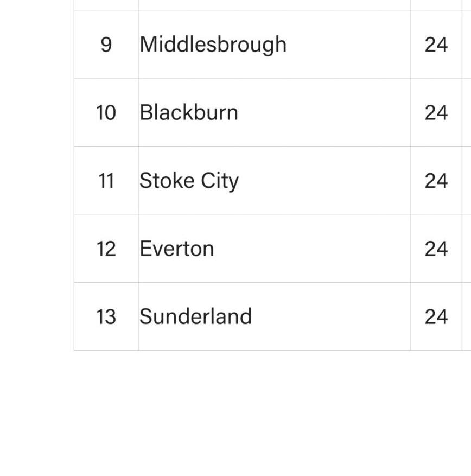
Task: Click the cut-off cell above Middlesbrough's 24 value
Action: (436, 4)
